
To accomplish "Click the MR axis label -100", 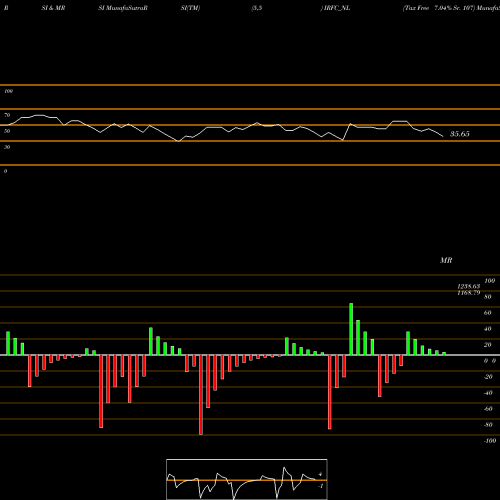I will coord(490,441).
